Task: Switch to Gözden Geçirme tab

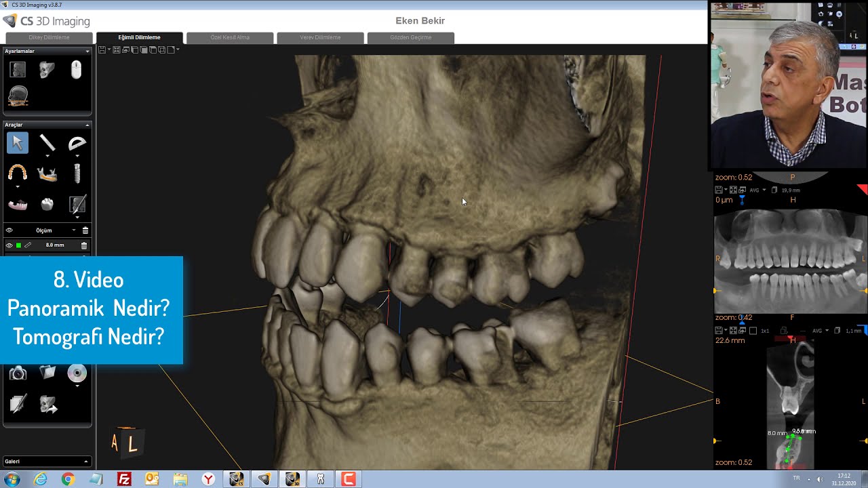Action: (411, 37)
